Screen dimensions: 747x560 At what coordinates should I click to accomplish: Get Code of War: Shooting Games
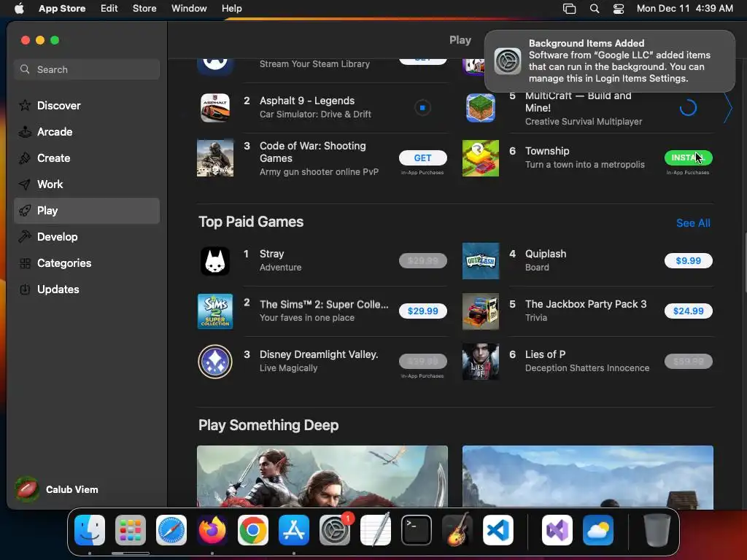(422, 157)
